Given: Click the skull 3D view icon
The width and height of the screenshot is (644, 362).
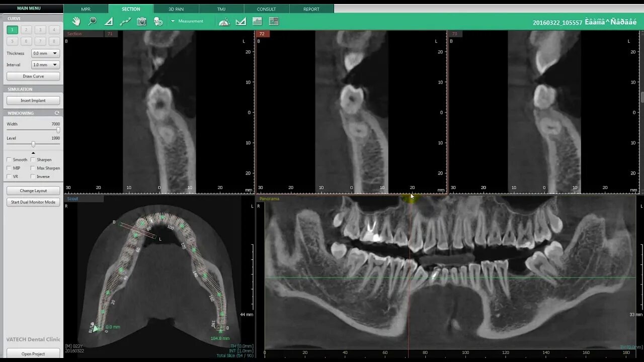Looking at the screenshot, I should click(x=158, y=21).
